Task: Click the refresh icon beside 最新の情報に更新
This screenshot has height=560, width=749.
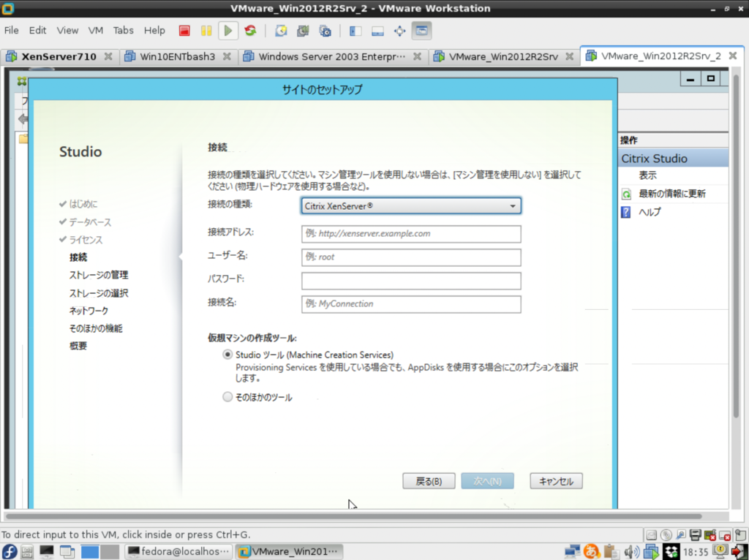Action: click(626, 194)
